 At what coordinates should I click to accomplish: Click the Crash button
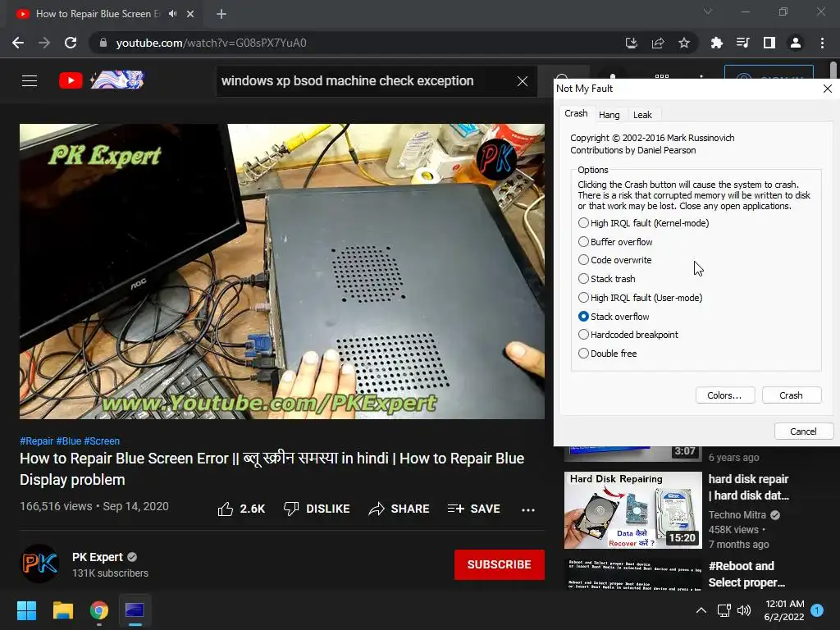[792, 395]
